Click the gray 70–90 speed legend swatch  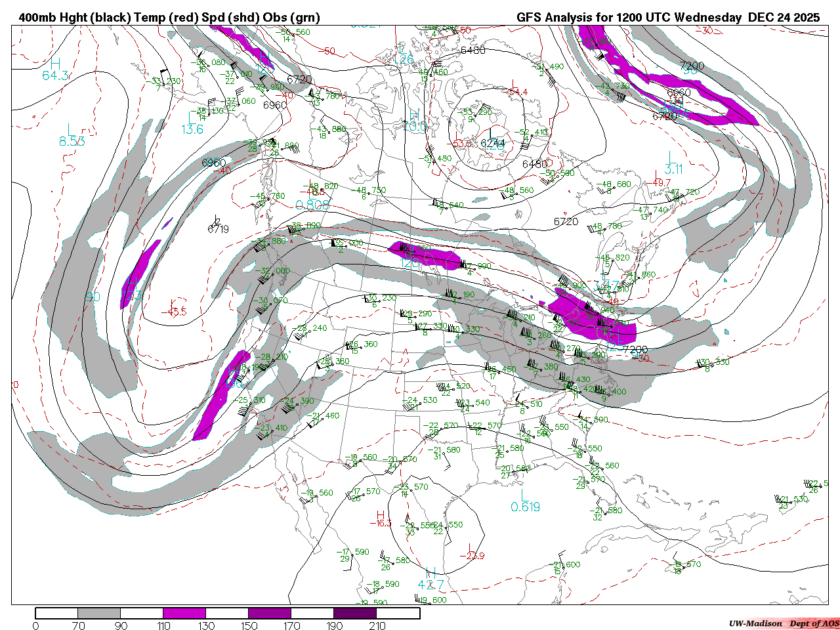tap(99, 613)
